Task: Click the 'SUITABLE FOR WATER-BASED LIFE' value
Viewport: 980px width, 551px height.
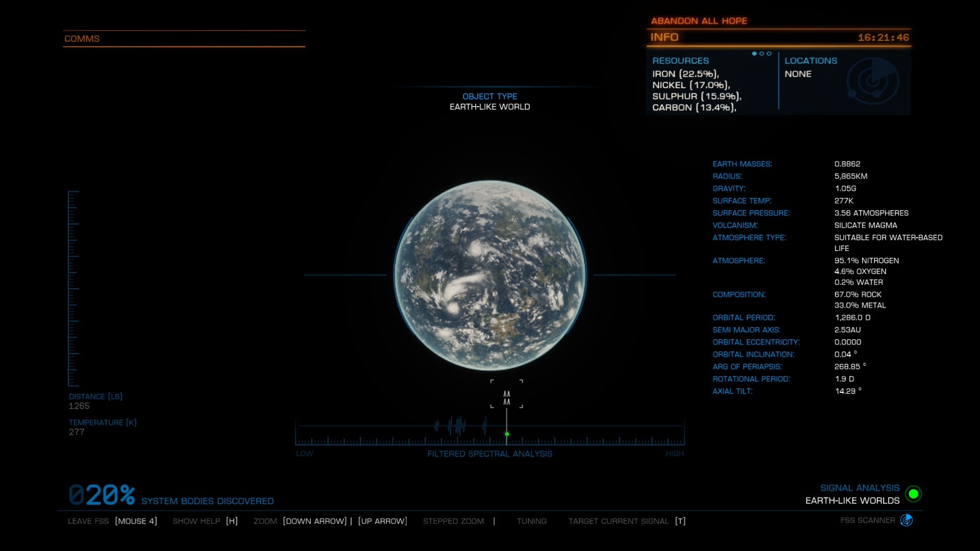Action: tap(888, 243)
